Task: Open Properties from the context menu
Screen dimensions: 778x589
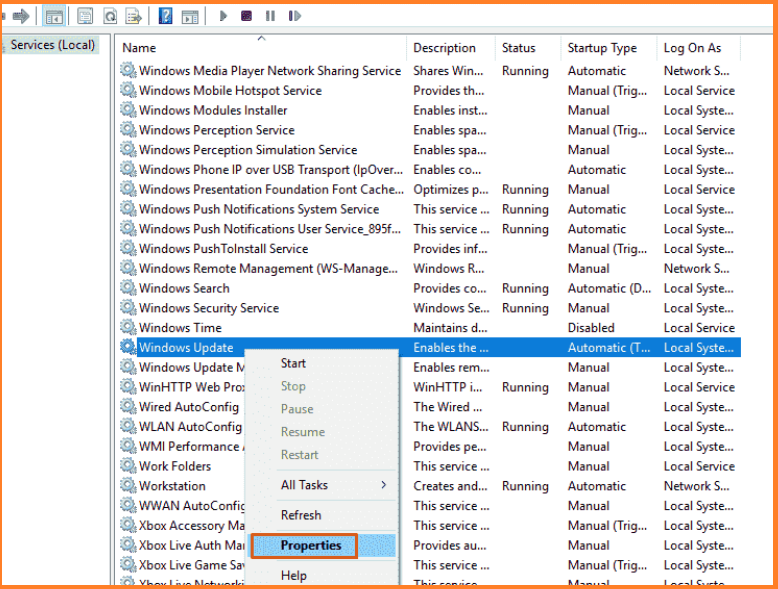Action: pos(311,545)
